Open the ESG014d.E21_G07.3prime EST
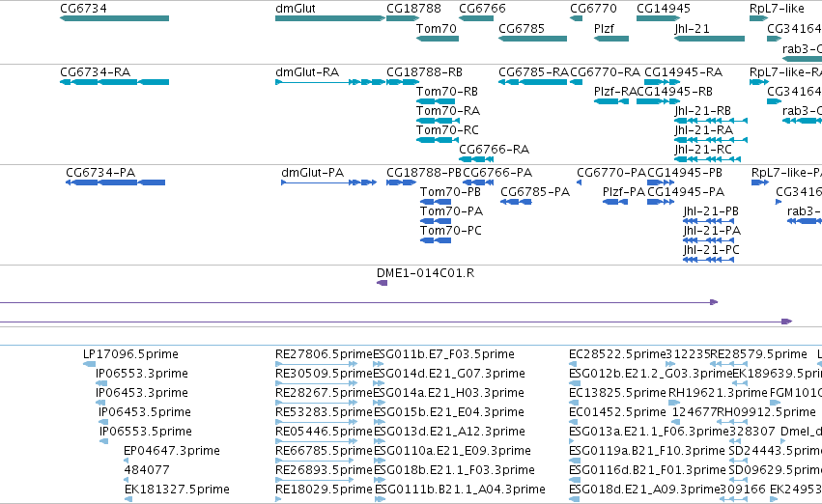 379,383
